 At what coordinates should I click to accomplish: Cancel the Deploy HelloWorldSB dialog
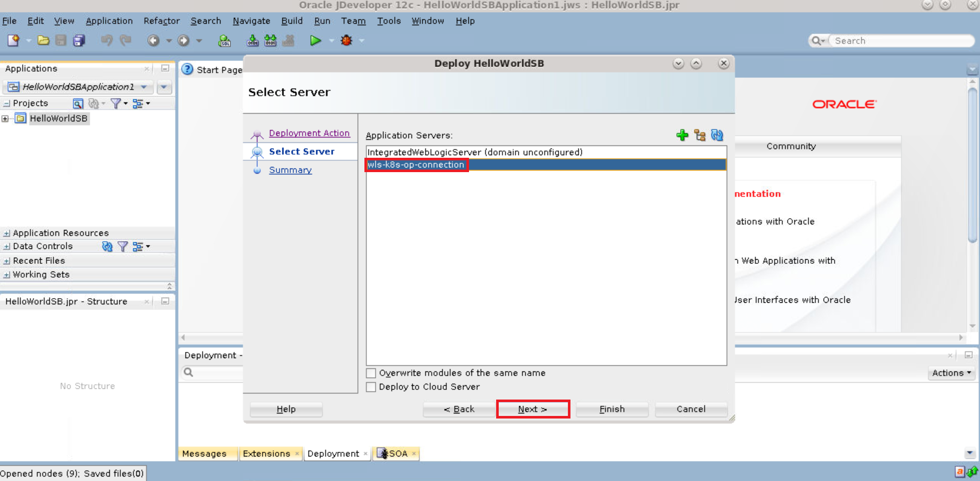691,409
